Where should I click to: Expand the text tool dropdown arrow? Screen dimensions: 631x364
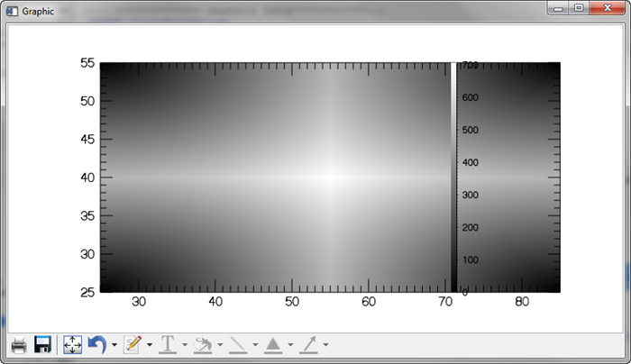tap(184, 345)
